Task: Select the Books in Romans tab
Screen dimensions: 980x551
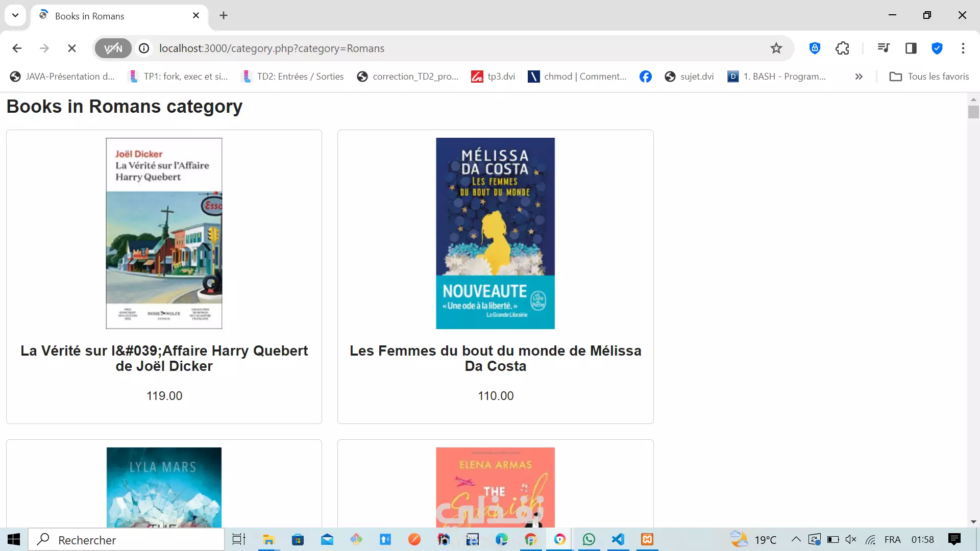Action: click(120, 16)
